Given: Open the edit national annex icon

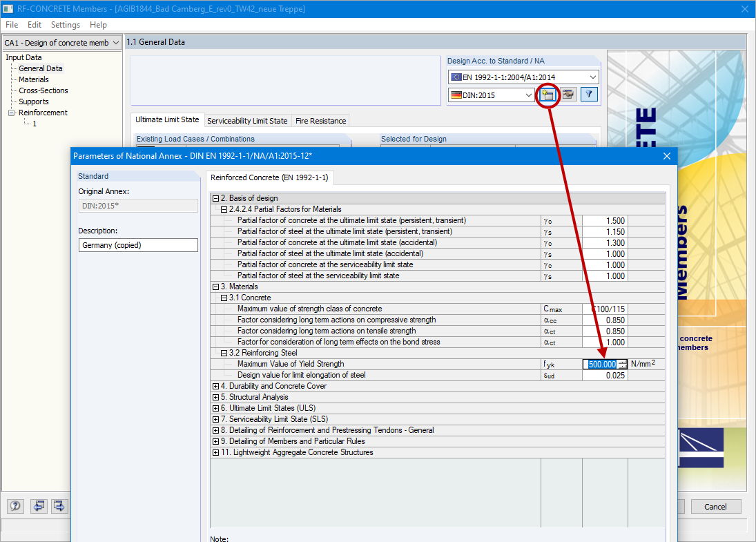Looking at the screenshot, I should click(x=568, y=95).
